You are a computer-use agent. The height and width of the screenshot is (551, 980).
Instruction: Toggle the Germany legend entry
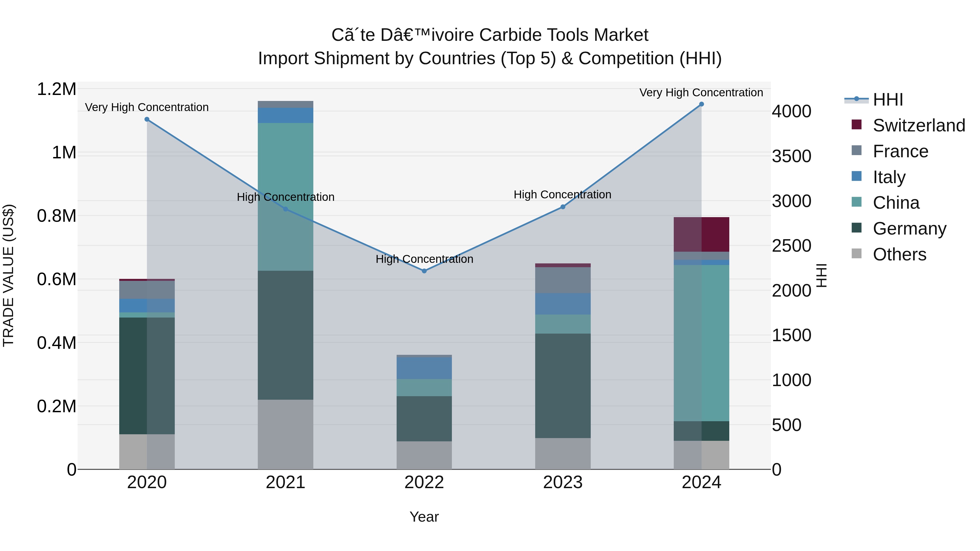899,229
